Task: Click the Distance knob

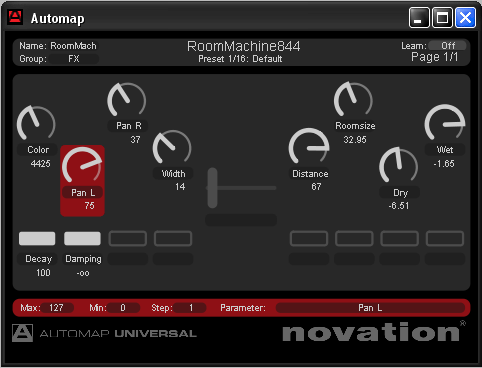Action: click(x=309, y=147)
